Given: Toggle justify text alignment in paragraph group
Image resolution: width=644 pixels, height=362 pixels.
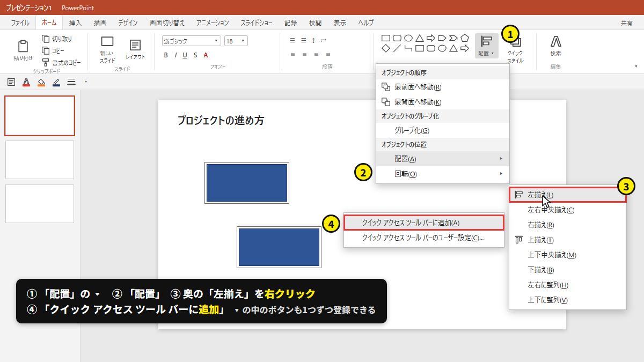Looking at the screenshot, I should 328,54.
